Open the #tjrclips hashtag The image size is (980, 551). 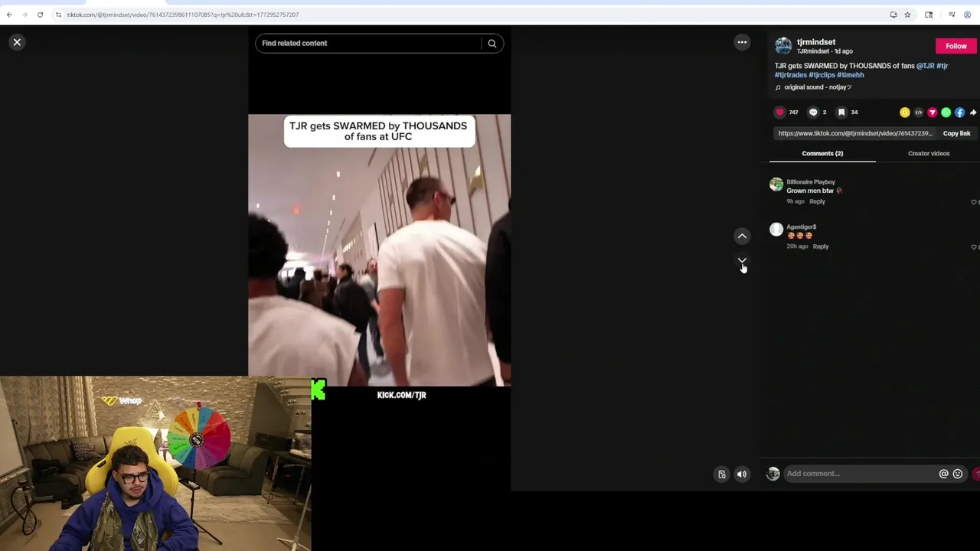(822, 75)
